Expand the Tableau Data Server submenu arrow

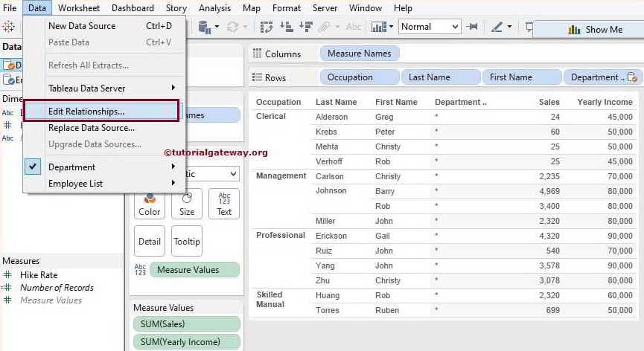[173, 88]
